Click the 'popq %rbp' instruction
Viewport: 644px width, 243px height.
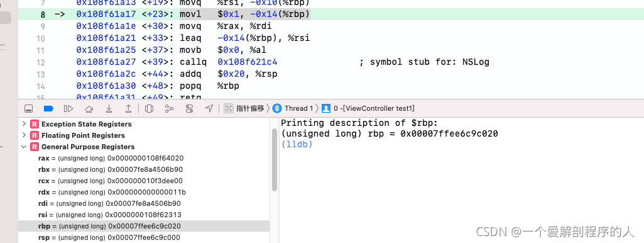[209, 86]
